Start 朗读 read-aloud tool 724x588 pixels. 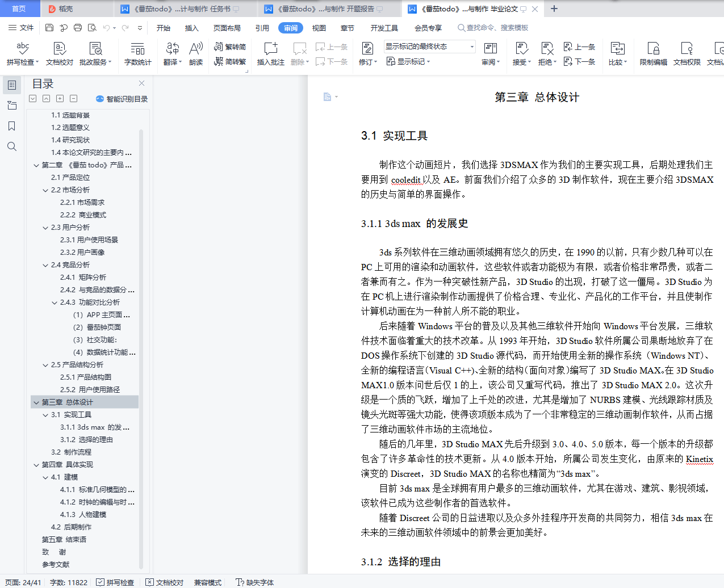click(x=196, y=54)
